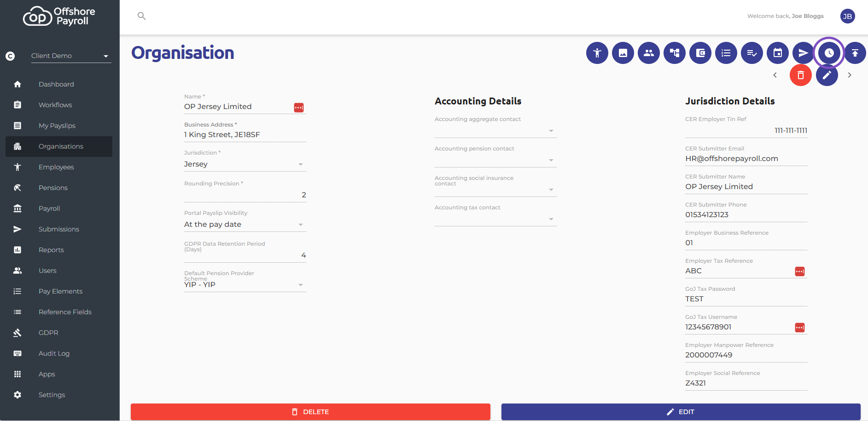
Task: Go to Workflows in the sidebar
Action: click(59, 105)
